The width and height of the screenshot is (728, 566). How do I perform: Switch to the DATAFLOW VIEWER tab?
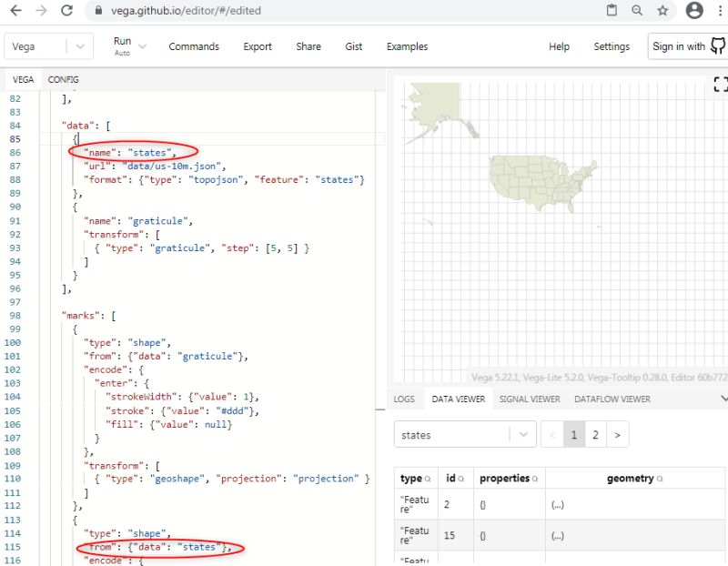[x=612, y=399]
